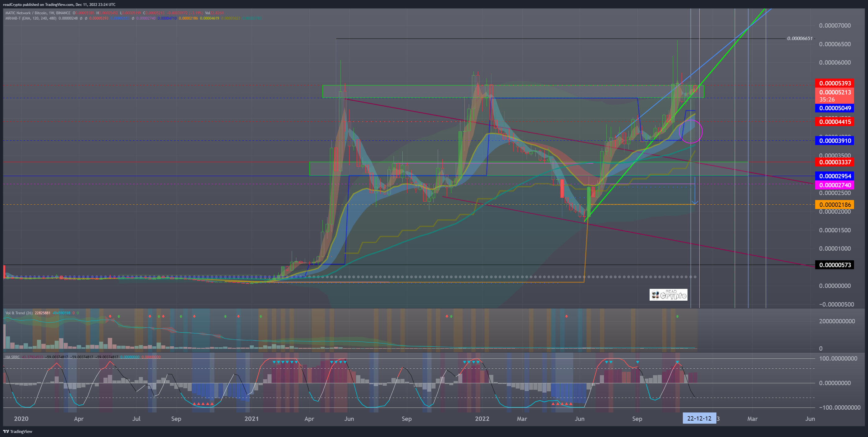Click the 0.00001000 price axis value
This screenshot has height=437, width=868.
click(835, 249)
